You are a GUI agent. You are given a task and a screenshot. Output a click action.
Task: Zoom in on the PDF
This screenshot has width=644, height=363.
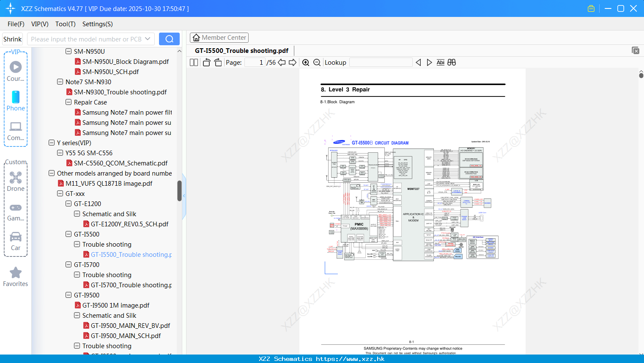pyautogui.click(x=306, y=62)
